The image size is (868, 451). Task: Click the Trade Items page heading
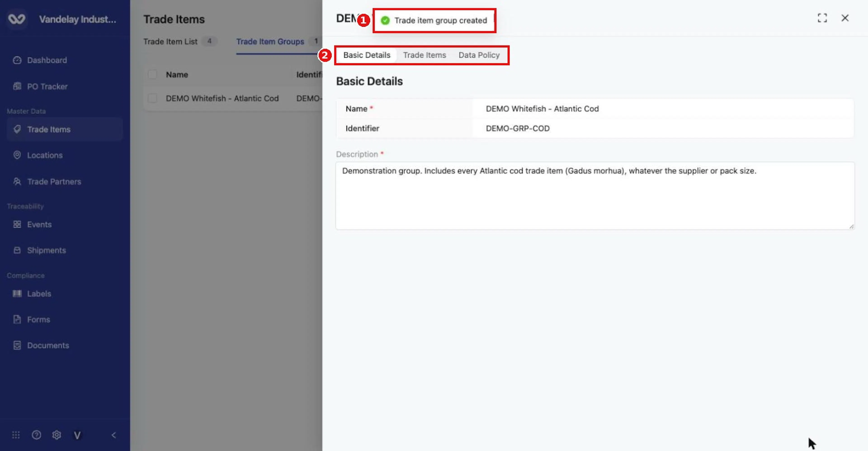pos(174,19)
